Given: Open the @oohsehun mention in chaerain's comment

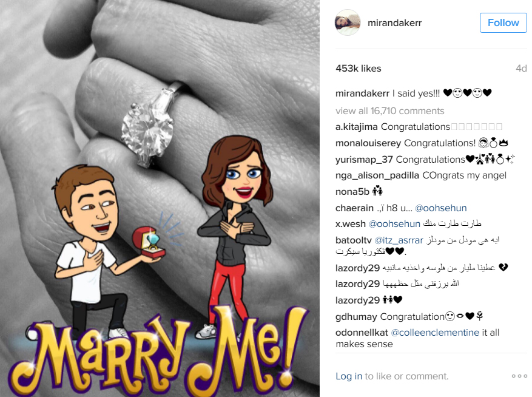Looking at the screenshot, I should tap(441, 208).
